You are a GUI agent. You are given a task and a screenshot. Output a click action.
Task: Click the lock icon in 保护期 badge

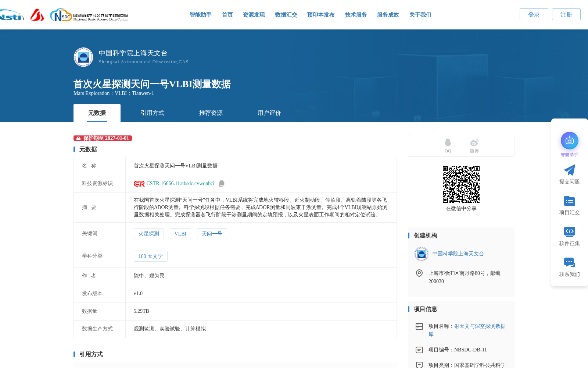coord(78,138)
